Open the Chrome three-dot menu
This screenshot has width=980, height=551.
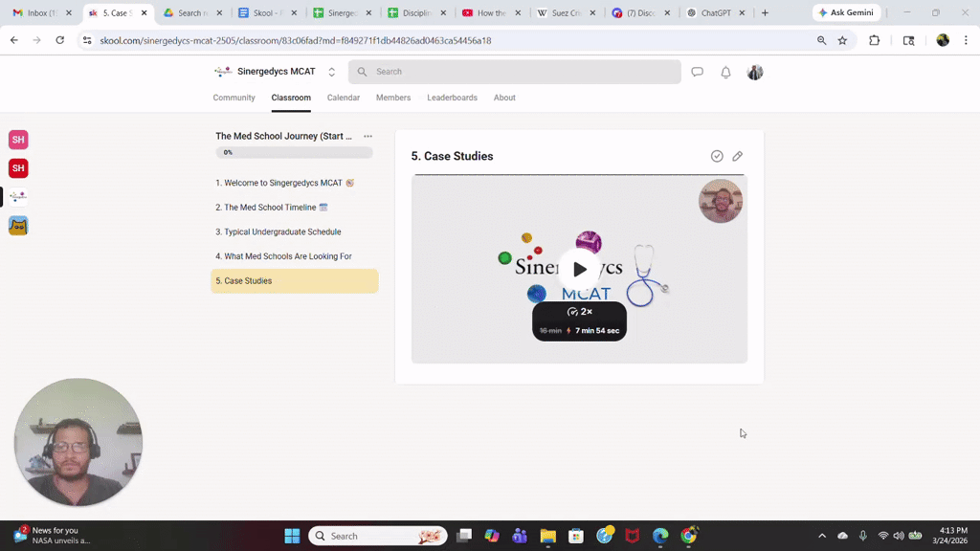coord(966,40)
